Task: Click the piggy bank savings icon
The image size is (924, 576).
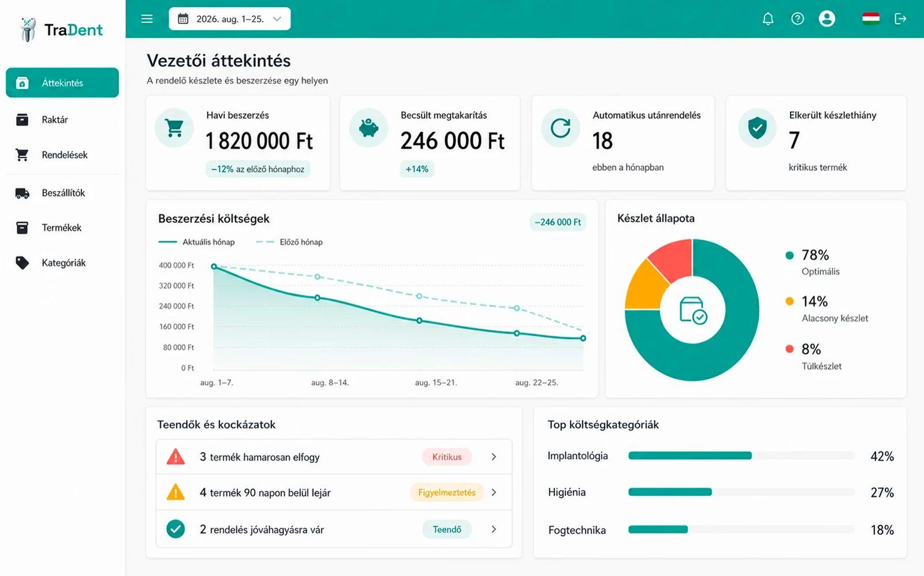Action: (368, 128)
